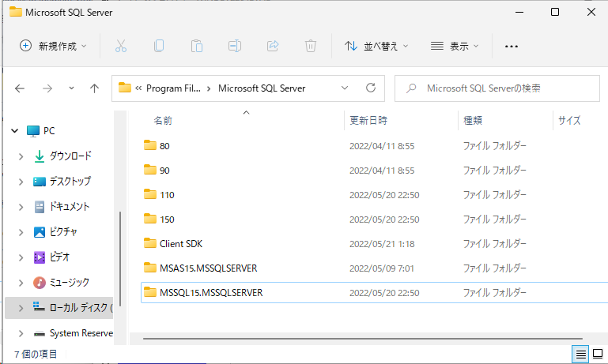The height and width of the screenshot is (364, 608).
Task: Expand the ミュージック tree node
Action: [21, 283]
